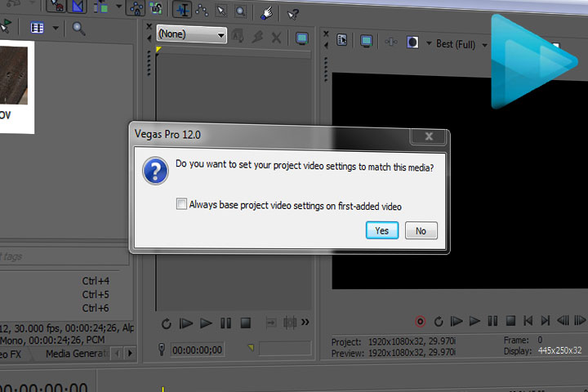Image resolution: width=588 pixels, height=392 pixels.
Task: Enable Always base project video settings checkbox
Action: click(181, 204)
